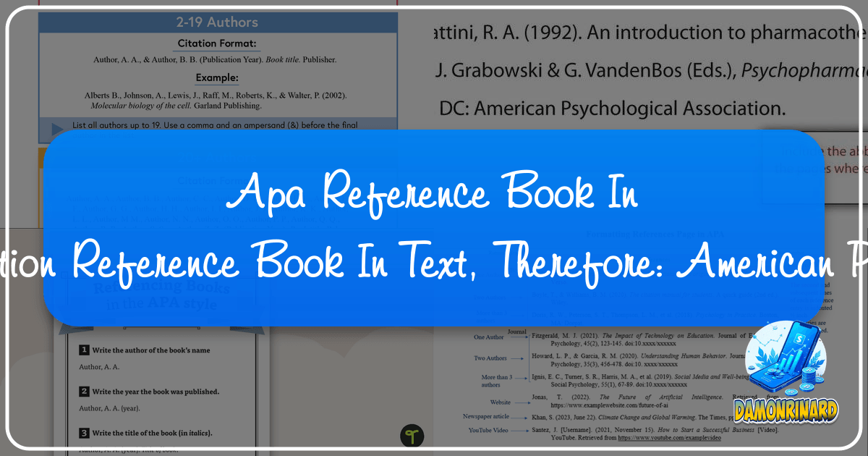868x456 pixels.
Task: Click the step 2 number badge
Action: 84,392
